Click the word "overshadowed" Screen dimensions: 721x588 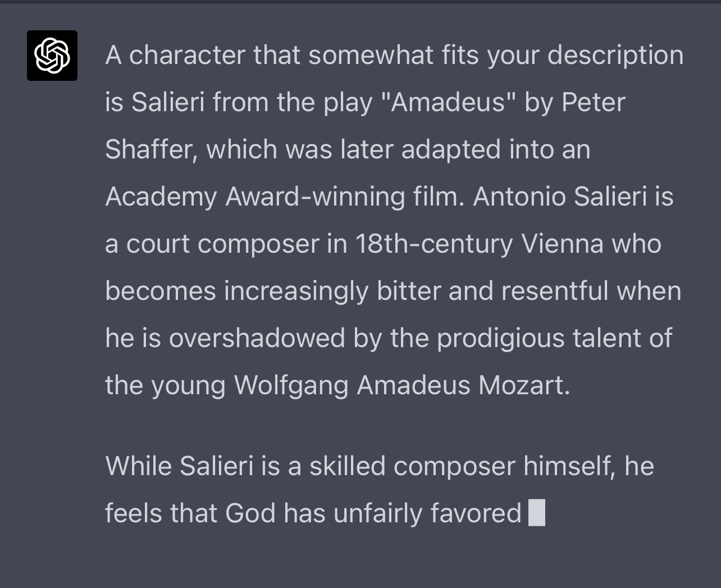click(257, 339)
